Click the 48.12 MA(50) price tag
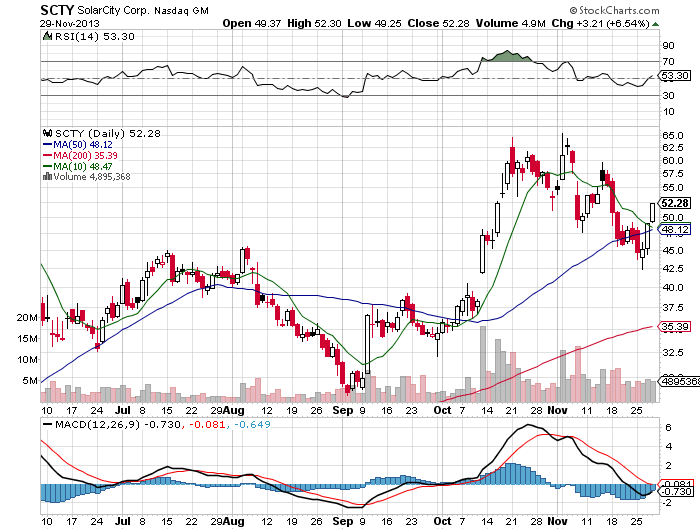Image resolution: width=700 pixels, height=530 pixels. 675,230
